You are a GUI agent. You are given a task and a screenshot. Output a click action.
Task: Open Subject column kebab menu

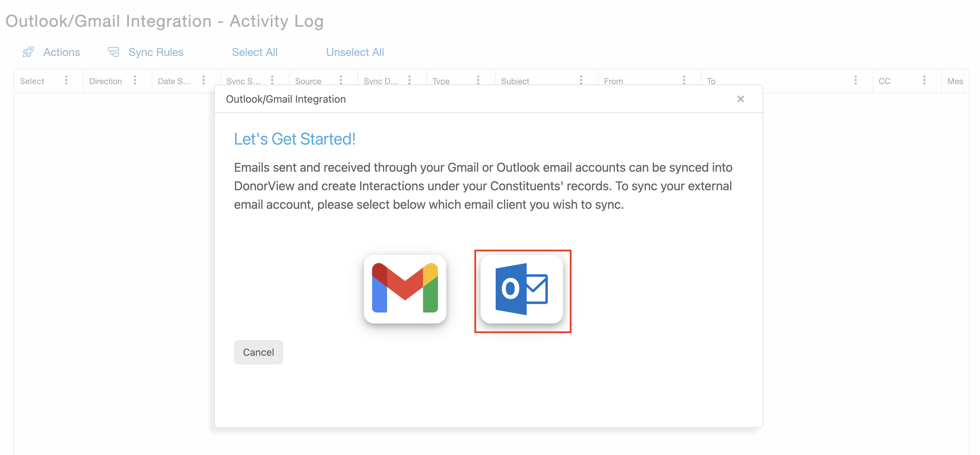(x=580, y=80)
